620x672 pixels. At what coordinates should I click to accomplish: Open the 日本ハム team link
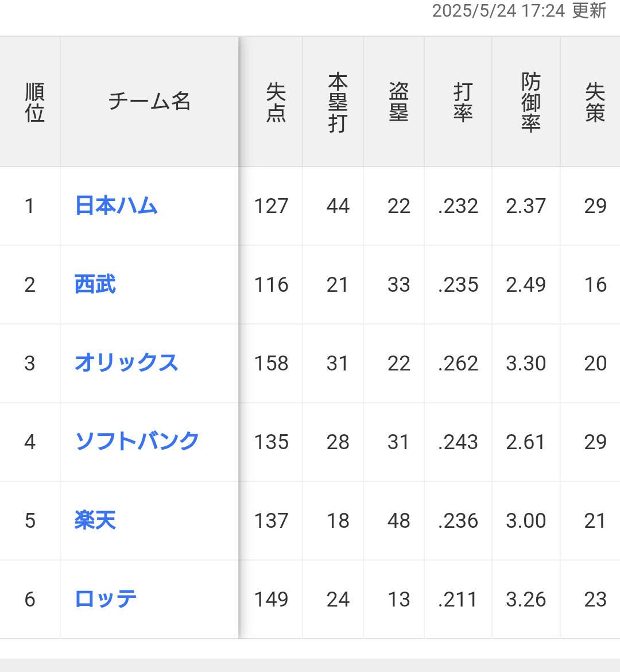coord(117,206)
